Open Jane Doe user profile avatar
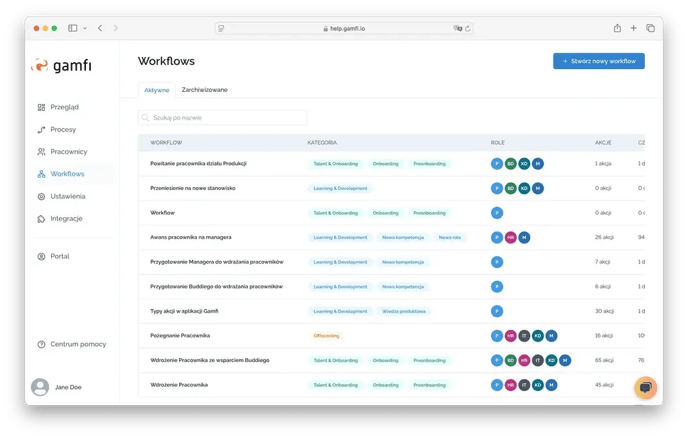This screenshot has width=688, height=438. click(x=40, y=387)
